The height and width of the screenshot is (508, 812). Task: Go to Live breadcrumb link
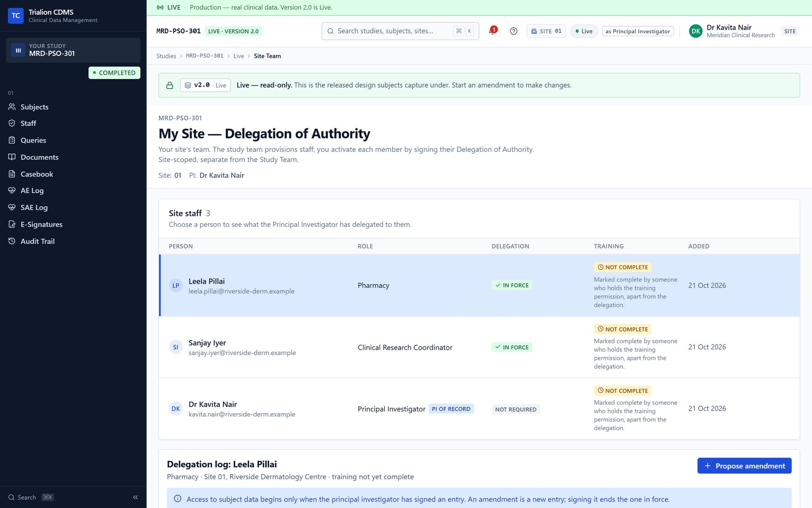point(239,56)
